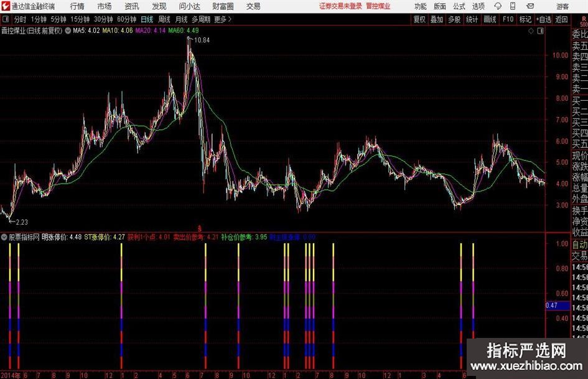Expand the 晋控煤业 chart title dropdown arrow
Viewport: 588px width, 379px height.
point(68,30)
